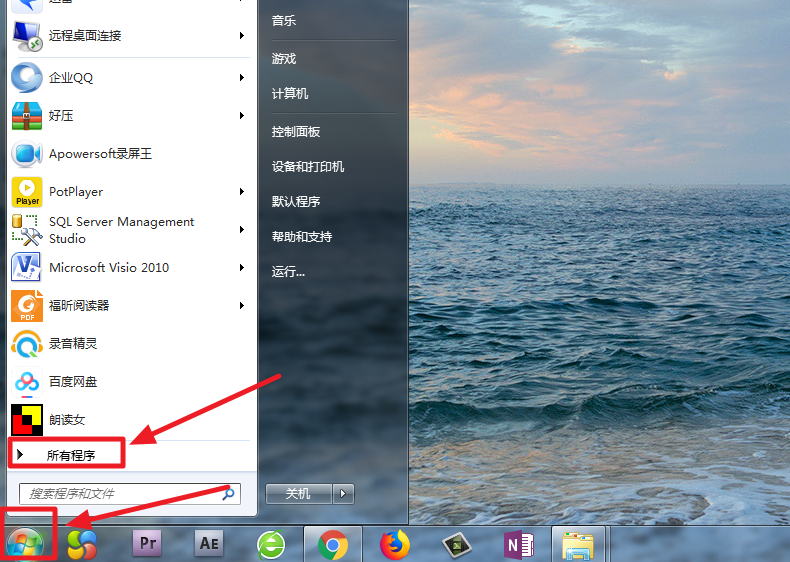Open OneNote from the taskbar

(518, 544)
